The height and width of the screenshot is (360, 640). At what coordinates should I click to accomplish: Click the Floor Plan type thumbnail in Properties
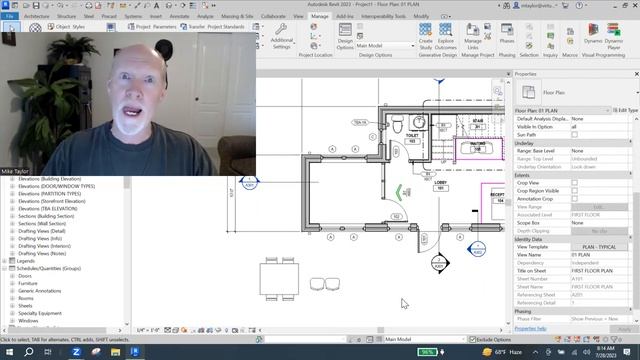[529, 92]
